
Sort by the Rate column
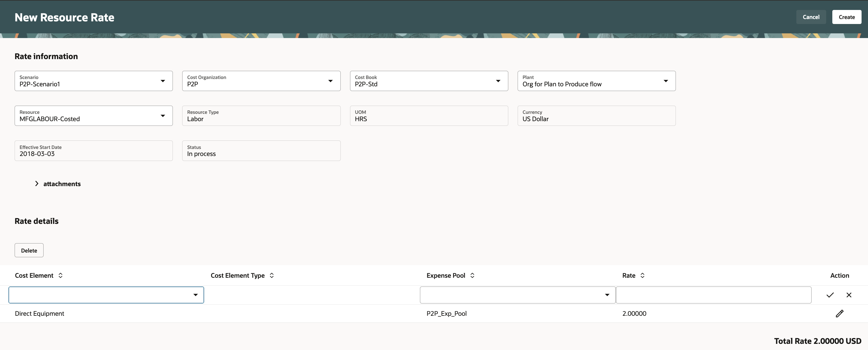[x=642, y=275]
